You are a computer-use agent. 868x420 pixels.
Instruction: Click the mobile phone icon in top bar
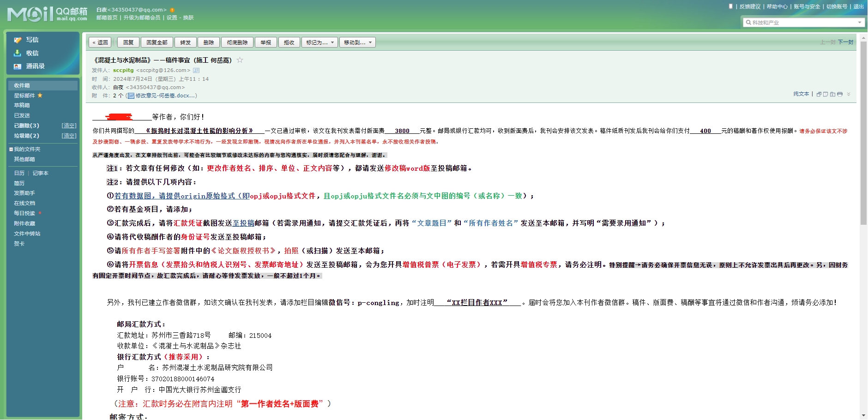click(730, 6)
